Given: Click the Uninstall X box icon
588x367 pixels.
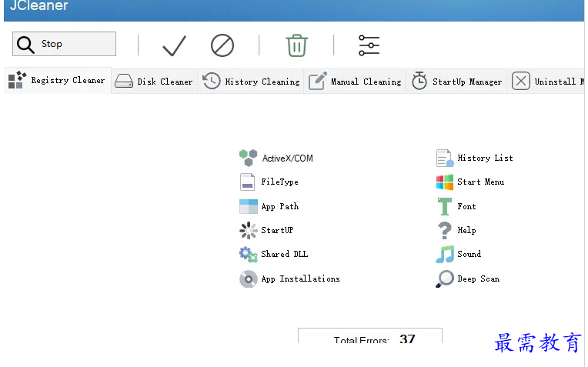Looking at the screenshot, I should click(521, 81).
